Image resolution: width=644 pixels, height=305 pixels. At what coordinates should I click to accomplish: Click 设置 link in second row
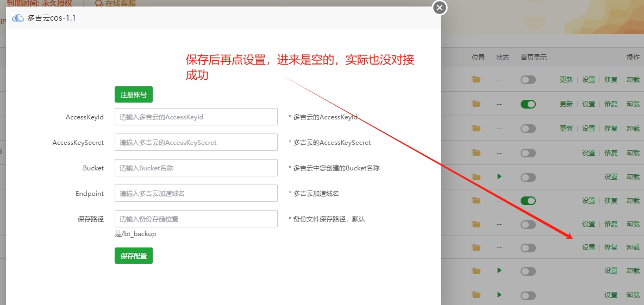[x=589, y=104]
